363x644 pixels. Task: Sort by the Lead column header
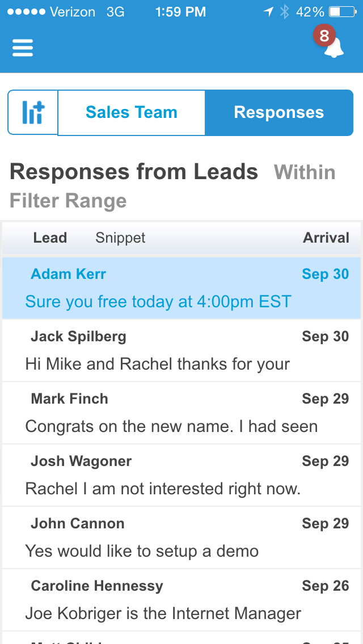coord(50,238)
